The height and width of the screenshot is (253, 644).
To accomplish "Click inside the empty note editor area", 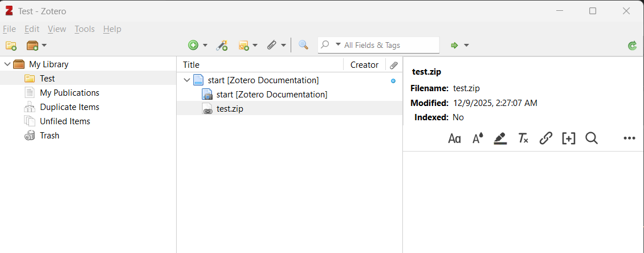I will click(523, 202).
